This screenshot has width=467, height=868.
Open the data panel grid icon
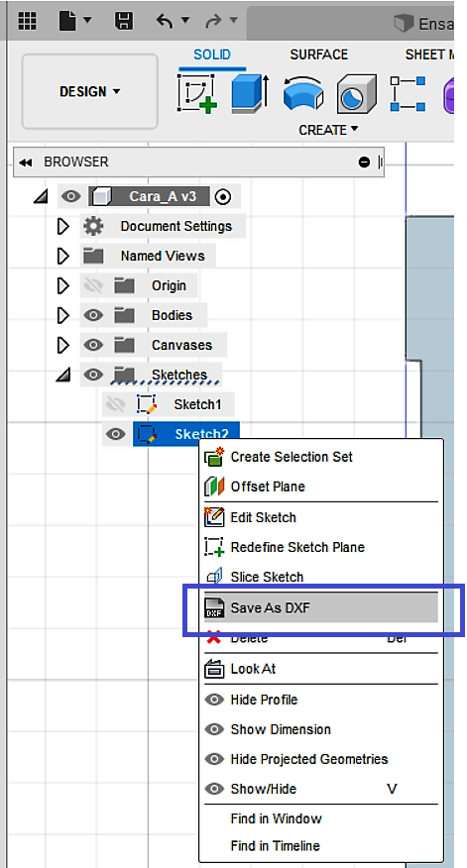[28, 21]
